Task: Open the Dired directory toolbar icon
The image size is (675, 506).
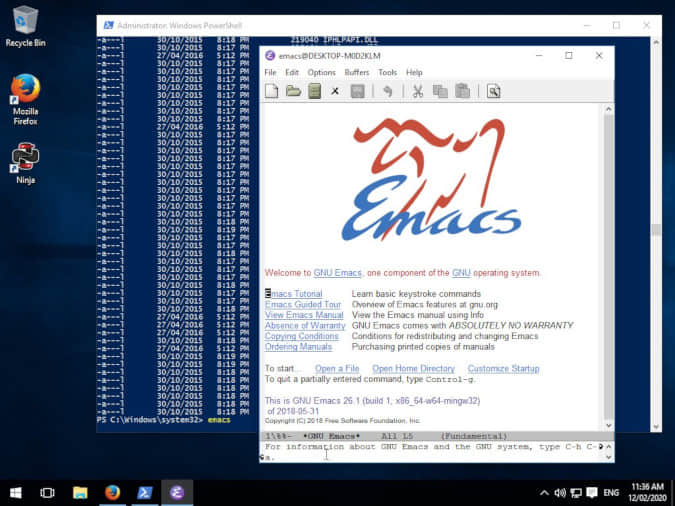Action: 314,91
